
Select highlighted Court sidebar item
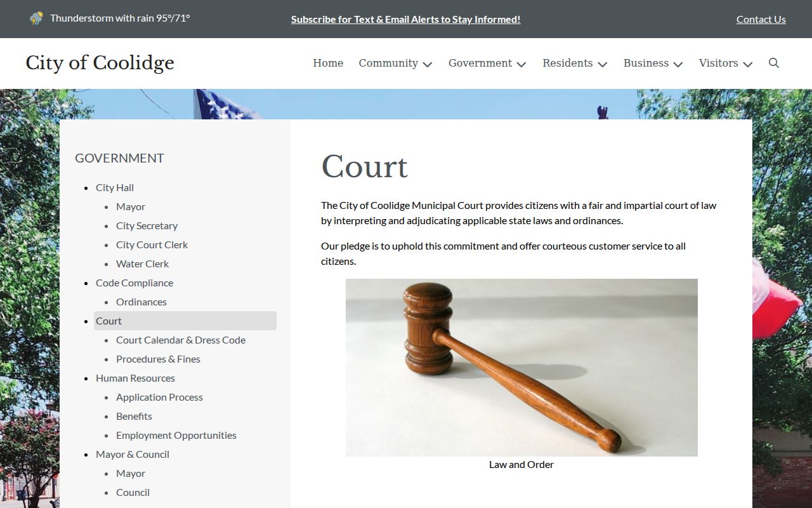(185, 321)
